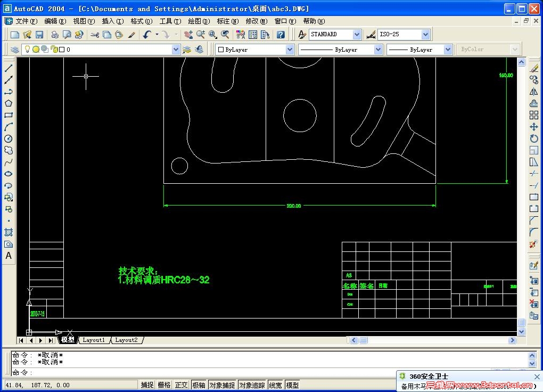Click the layer color swatch for layer 0
The image size is (543, 392).
pos(62,50)
